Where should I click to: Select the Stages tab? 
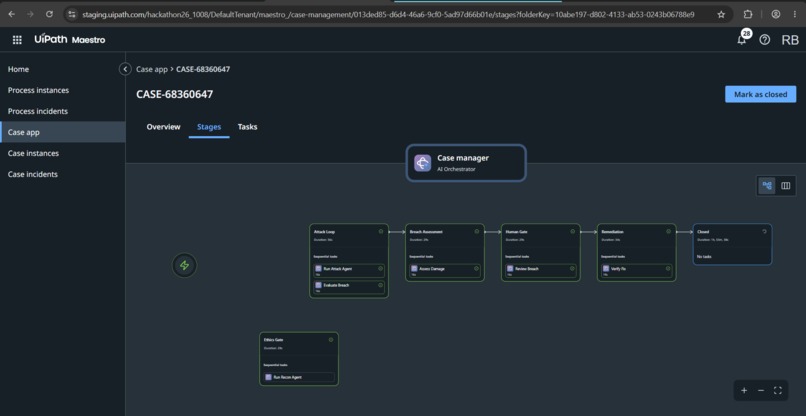(209, 127)
